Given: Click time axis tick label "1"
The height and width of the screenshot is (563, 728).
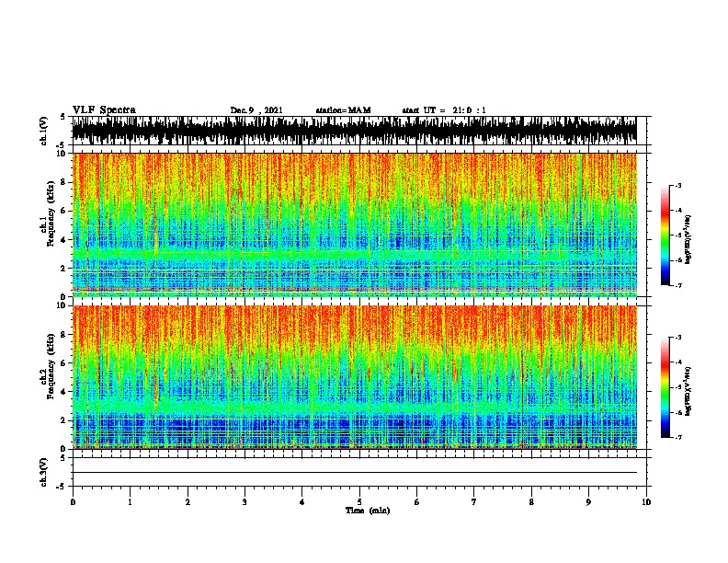Looking at the screenshot, I should [x=130, y=502].
